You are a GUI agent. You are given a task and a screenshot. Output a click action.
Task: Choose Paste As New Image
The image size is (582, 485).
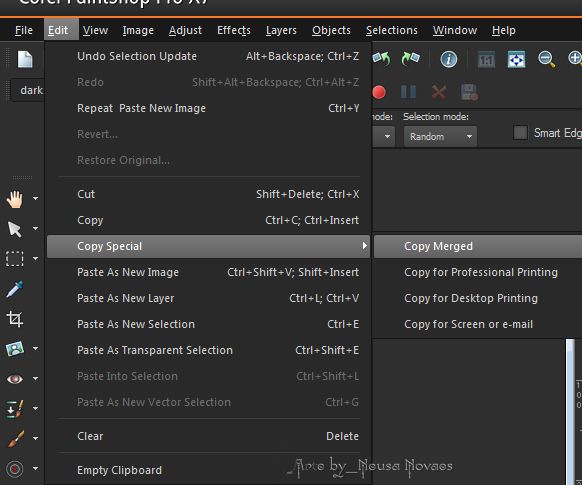tap(209, 272)
